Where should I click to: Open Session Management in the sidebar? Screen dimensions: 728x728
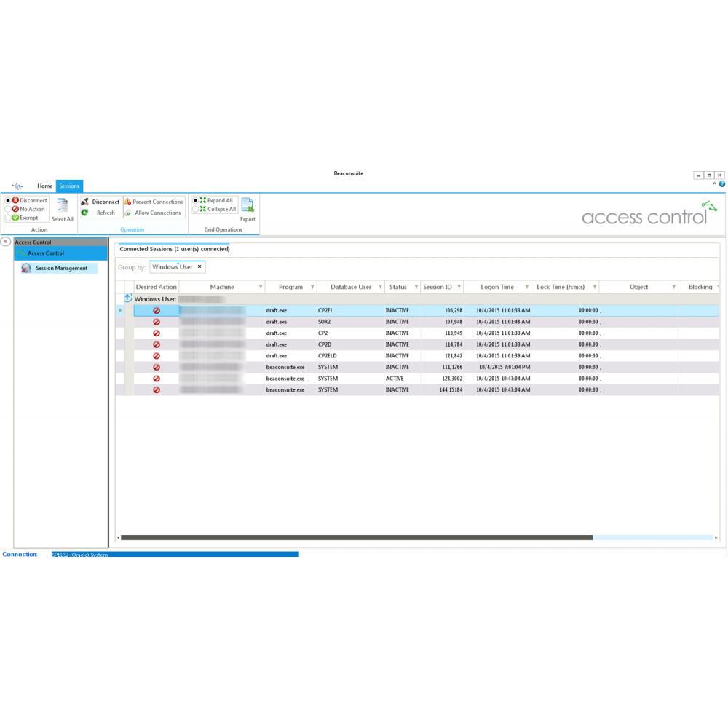tap(61, 268)
